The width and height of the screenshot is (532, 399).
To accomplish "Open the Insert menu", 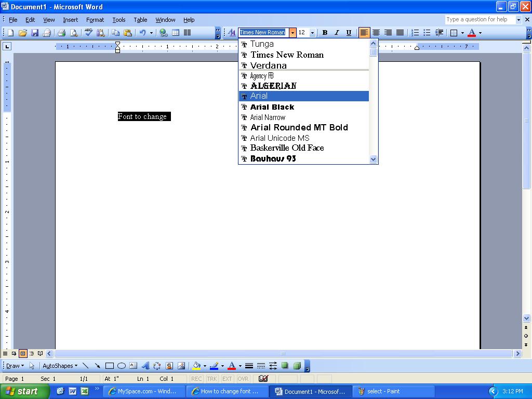I will click(70, 20).
